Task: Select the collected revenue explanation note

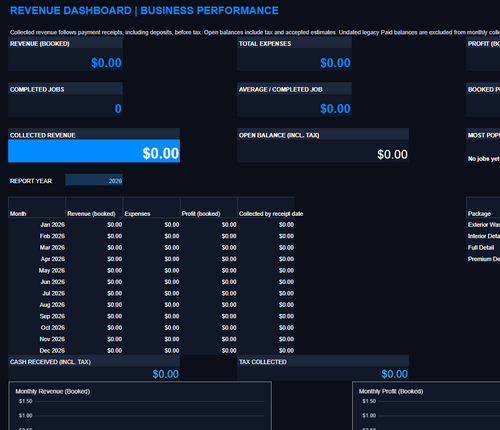Action: 255,32
